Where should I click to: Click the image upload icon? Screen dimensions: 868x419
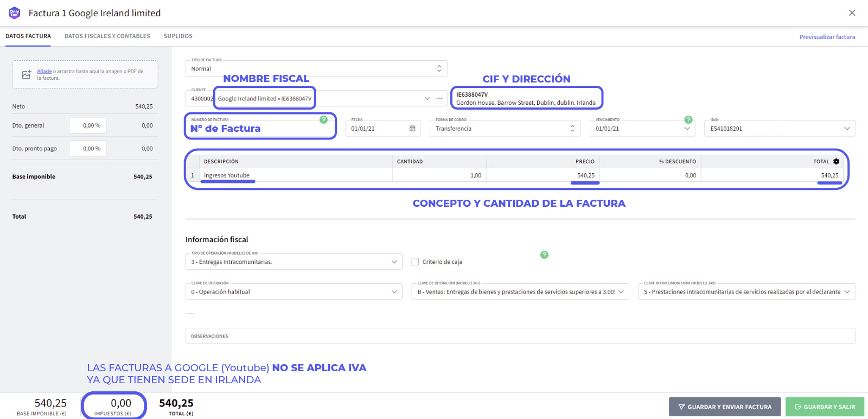pos(26,75)
